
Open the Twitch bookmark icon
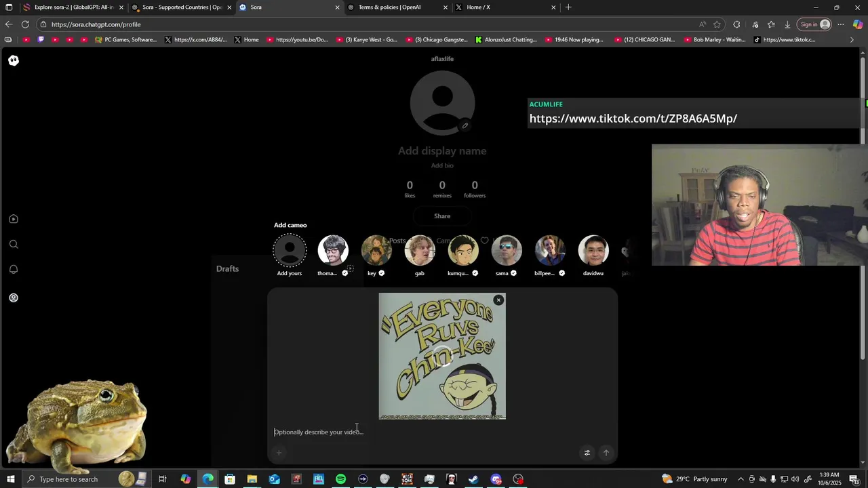(x=41, y=40)
